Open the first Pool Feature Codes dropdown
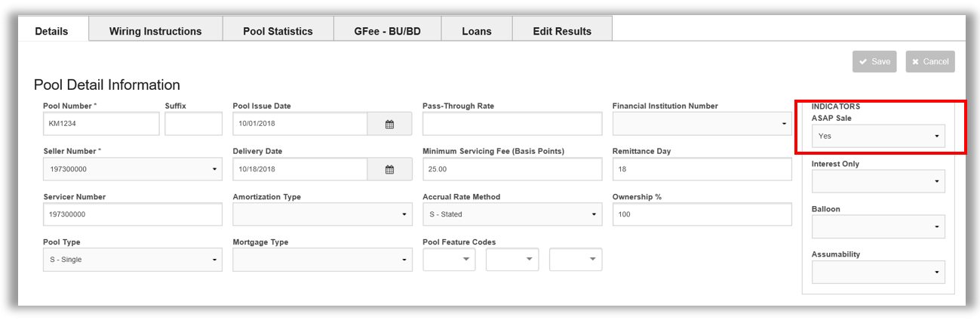Image resolution: width=980 pixels, height=320 pixels. click(x=449, y=260)
